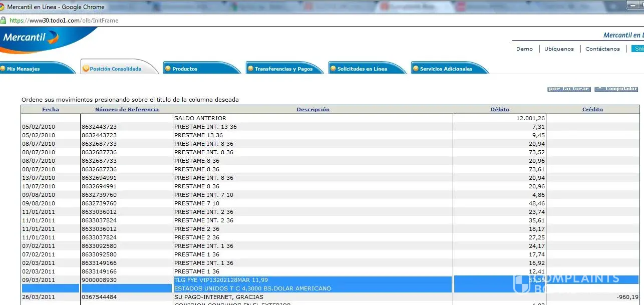Click the 4,86 debit amount
Screen dimensions: 644x305
point(538,195)
